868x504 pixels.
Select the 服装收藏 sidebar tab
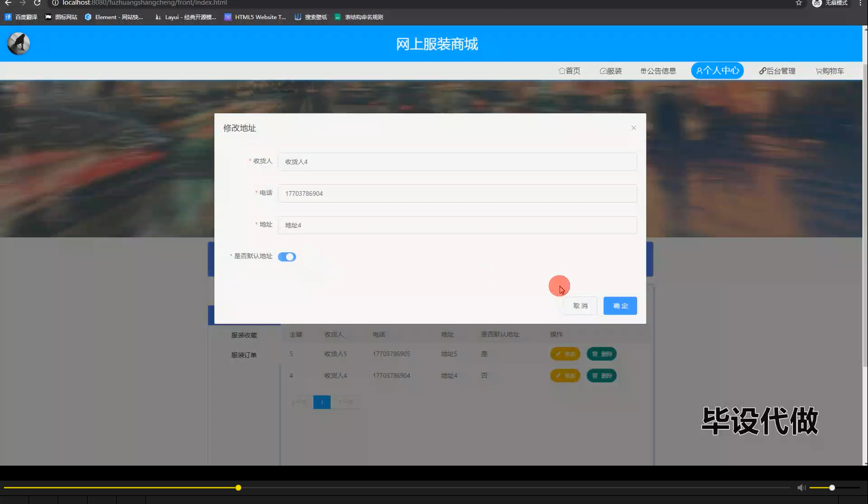(x=243, y=334)
